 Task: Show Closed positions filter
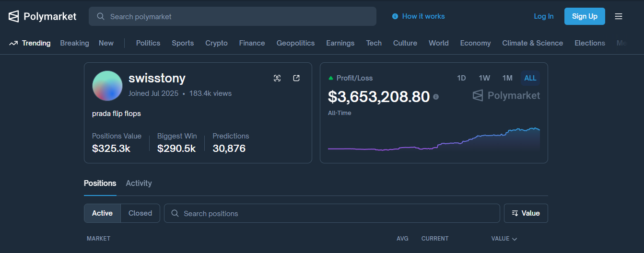(140, 213)
